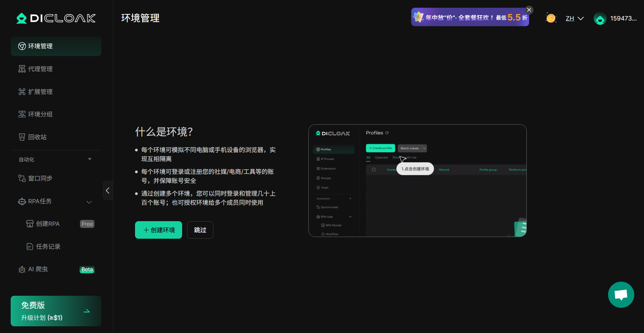Click the AI 爬虫 bug icon

point(22,270)
